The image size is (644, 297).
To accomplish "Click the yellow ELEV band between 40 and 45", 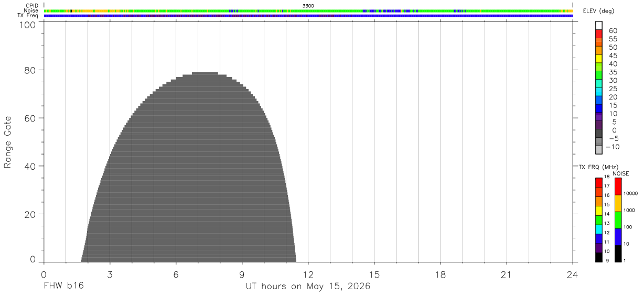I will 599,58.
